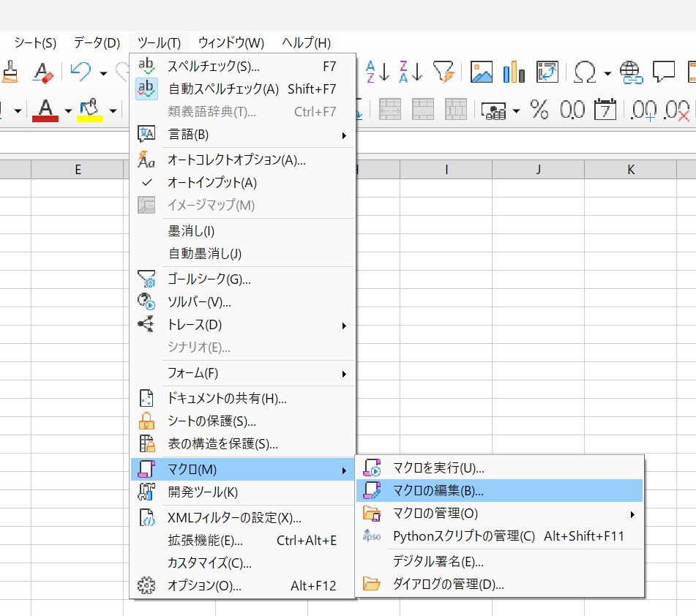Select column J header
This screenshot has height=616, width=696.
click(x=538, y=170)
